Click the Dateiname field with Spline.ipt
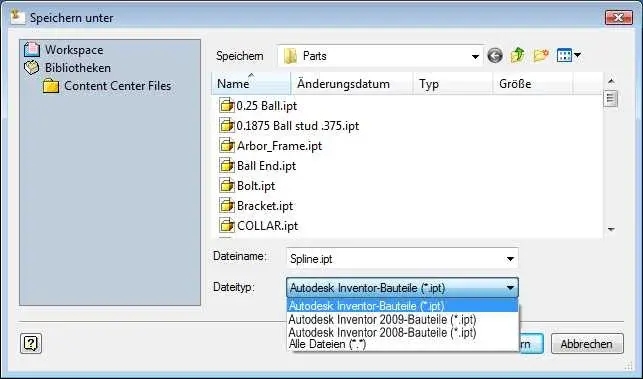 pos(402,259)
